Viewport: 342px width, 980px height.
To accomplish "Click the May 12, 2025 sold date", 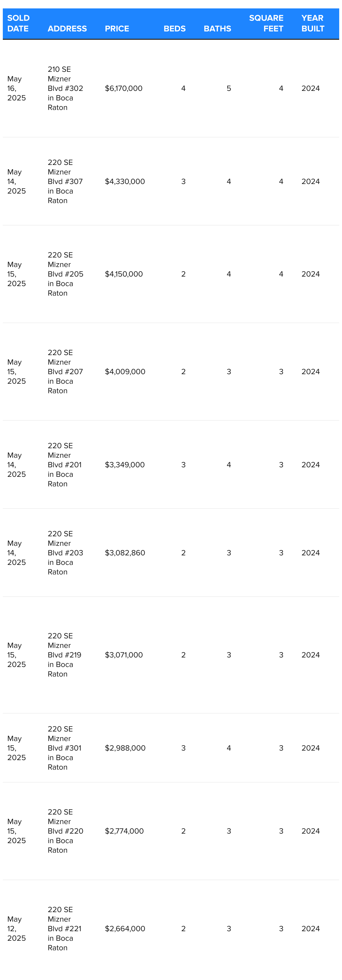I will (16, 929).
